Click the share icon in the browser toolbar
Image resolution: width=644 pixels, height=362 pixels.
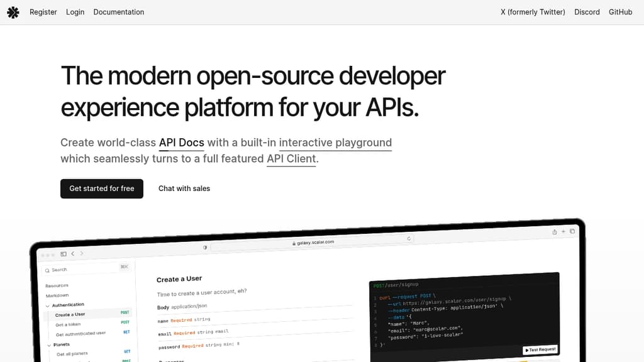point(555,231)
